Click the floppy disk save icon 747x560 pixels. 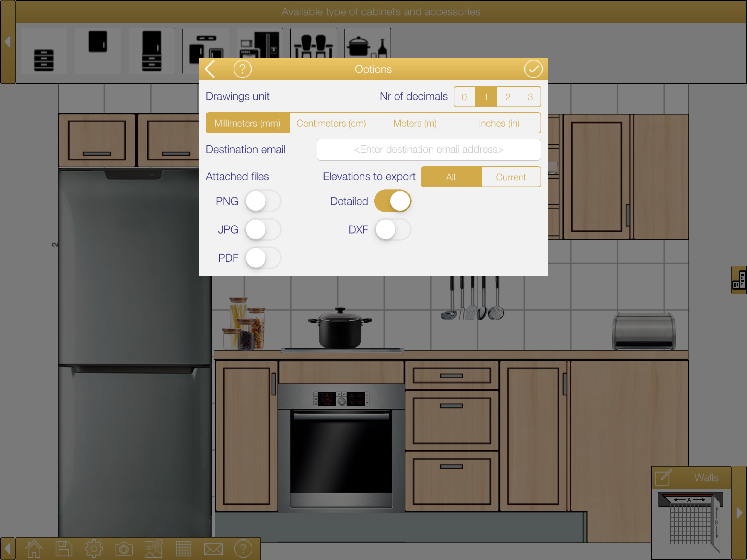pyautogui.click(x=64, y=549)
